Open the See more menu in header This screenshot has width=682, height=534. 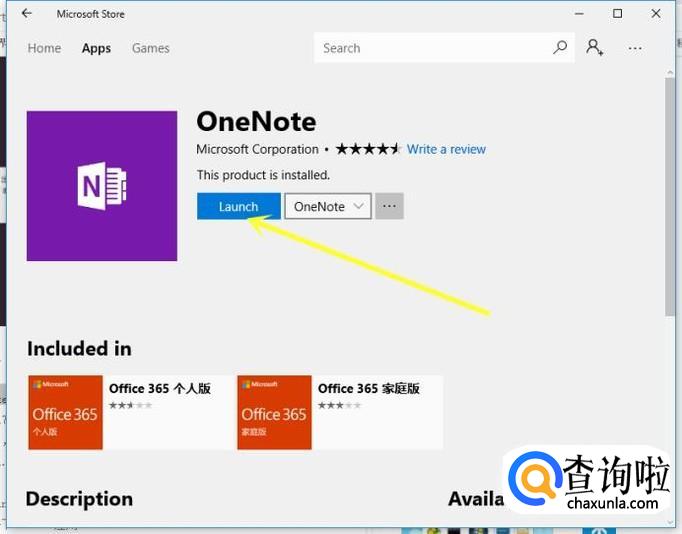(635, 48)
